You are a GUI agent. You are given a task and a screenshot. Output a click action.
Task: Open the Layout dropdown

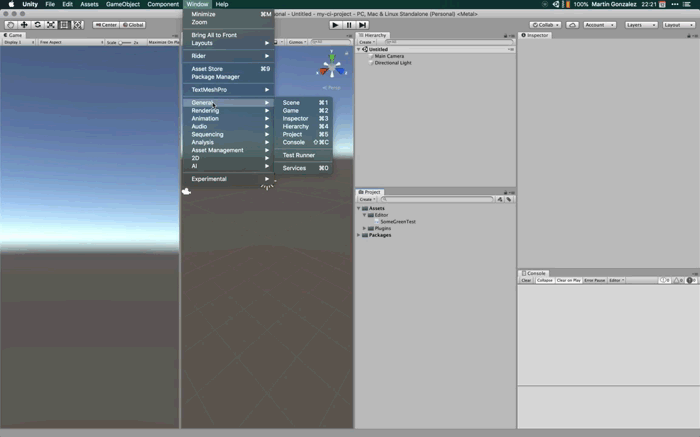coord(679,25)
